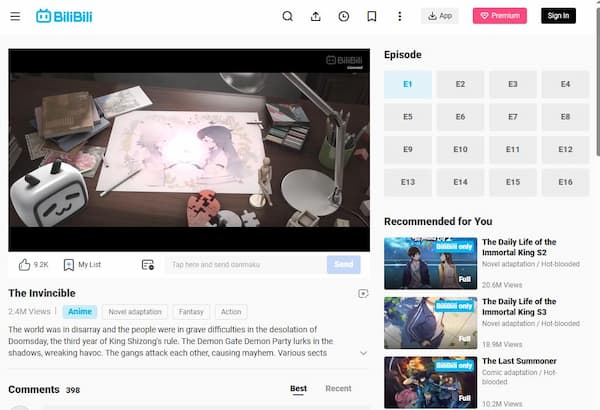Select the Anime tag
Viewport: 600px width, 410px height.
click(x=80, y=312)
